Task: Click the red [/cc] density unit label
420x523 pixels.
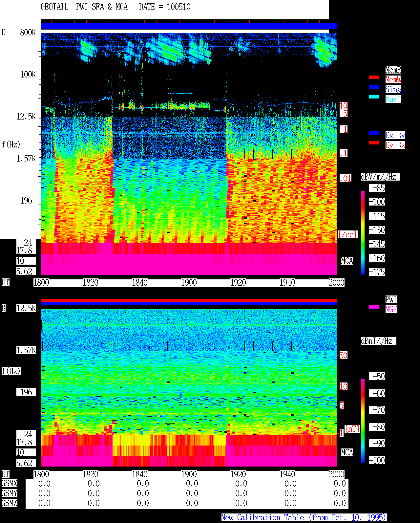Action: [347, 234]
